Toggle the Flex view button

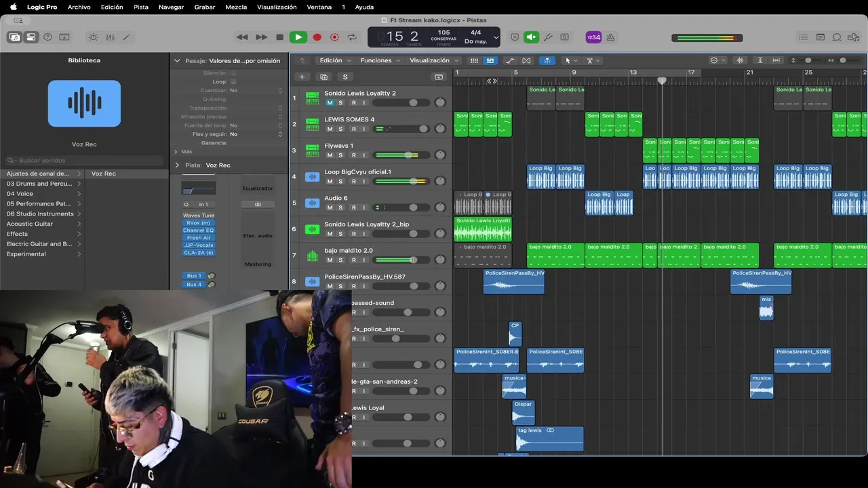click(526, 60)
